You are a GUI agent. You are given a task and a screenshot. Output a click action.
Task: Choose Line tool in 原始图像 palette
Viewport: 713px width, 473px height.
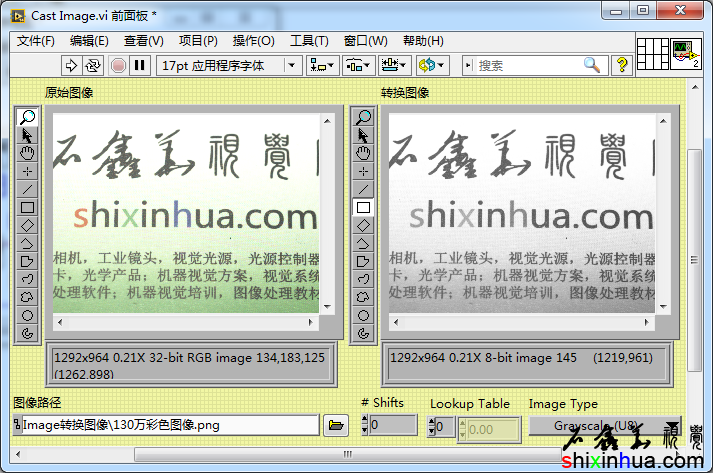[27, 189]
